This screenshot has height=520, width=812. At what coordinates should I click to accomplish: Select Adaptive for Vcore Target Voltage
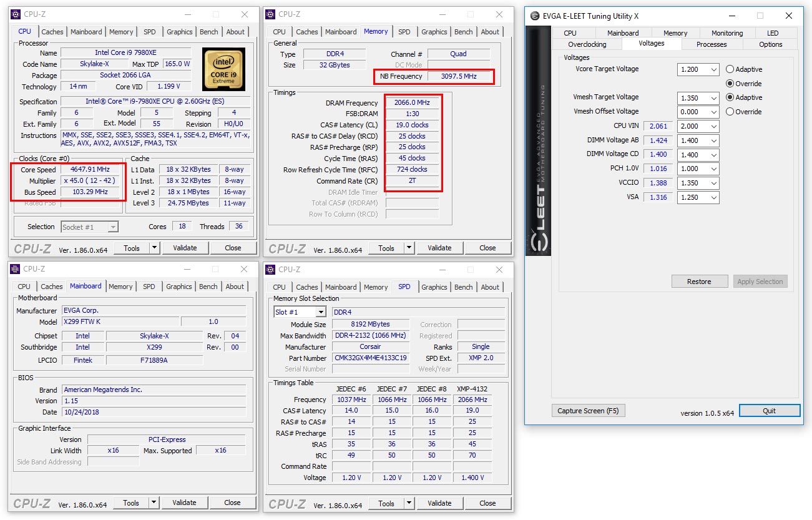coord(730,69)
